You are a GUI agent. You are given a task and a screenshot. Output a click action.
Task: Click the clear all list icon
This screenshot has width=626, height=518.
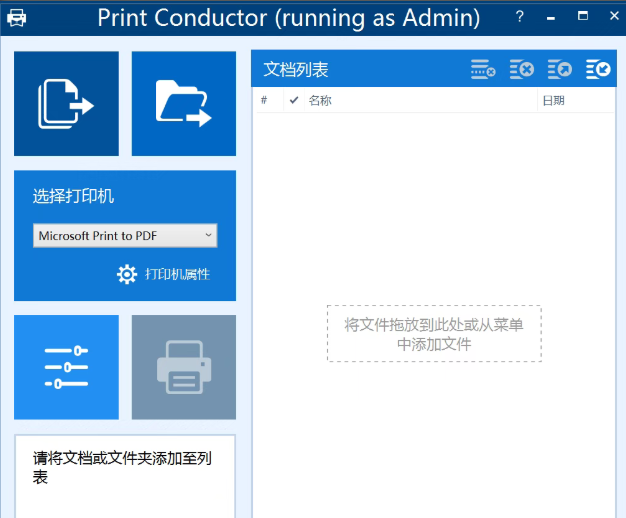click(521, 69)
